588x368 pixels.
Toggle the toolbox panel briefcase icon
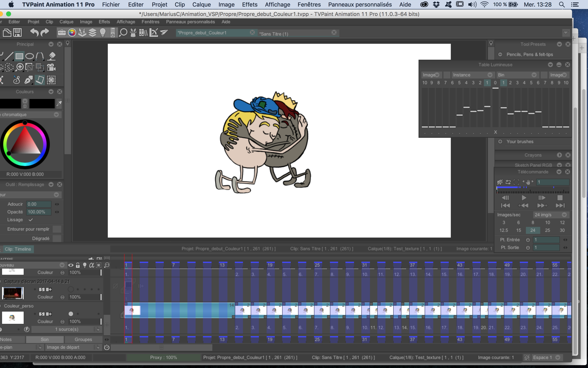62,32
